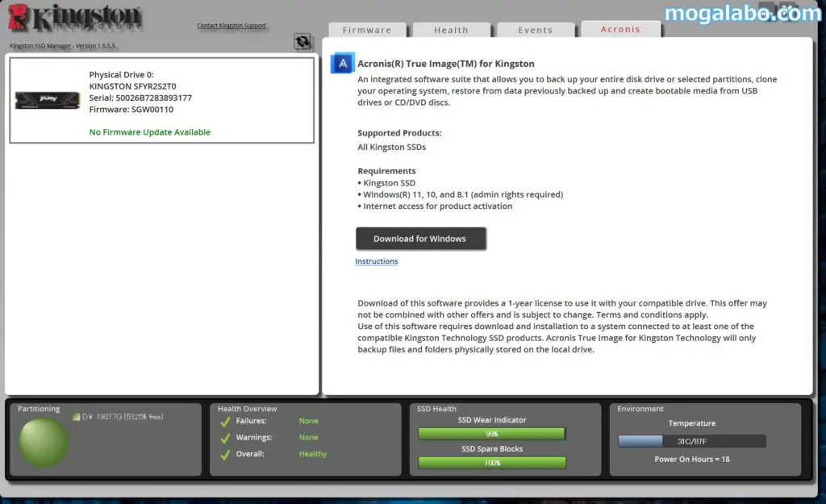Click the refresh drives icon
This screenshot has width=826, height=504.
(303, 41)
